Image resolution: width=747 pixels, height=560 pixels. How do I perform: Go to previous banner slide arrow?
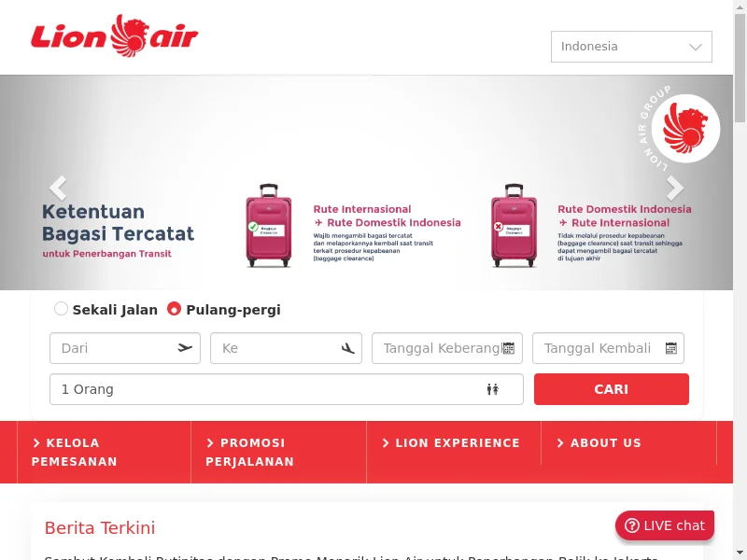pos(58,188)
